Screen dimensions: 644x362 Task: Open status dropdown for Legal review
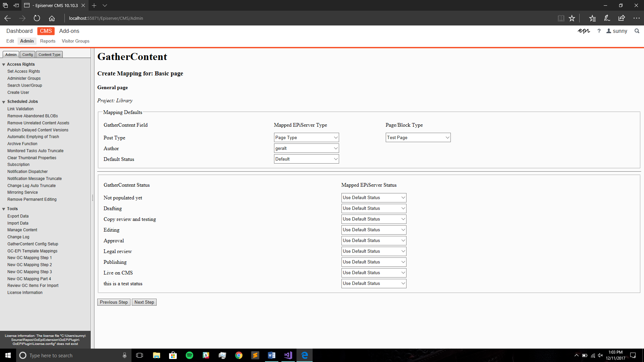pyautogui.click(x=374, y=251)
